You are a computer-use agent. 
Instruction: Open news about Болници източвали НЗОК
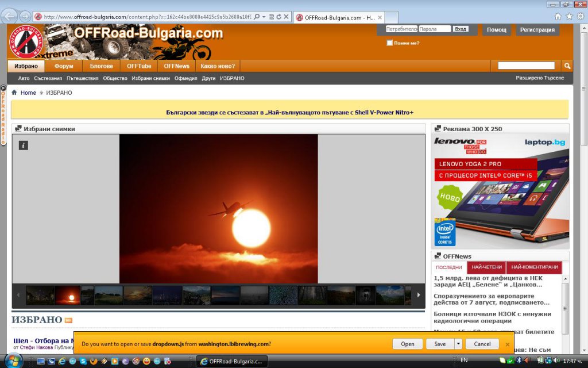(x=492, y=317)
